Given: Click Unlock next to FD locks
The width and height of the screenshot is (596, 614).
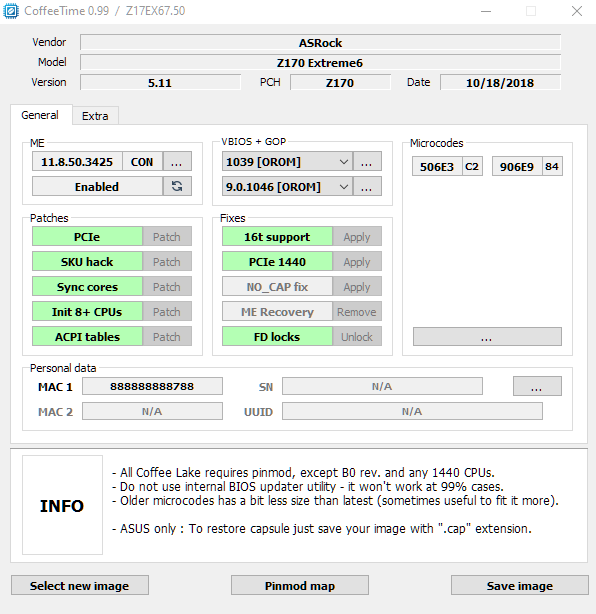Looking at the screenshot, I should [x=357, y=337].
